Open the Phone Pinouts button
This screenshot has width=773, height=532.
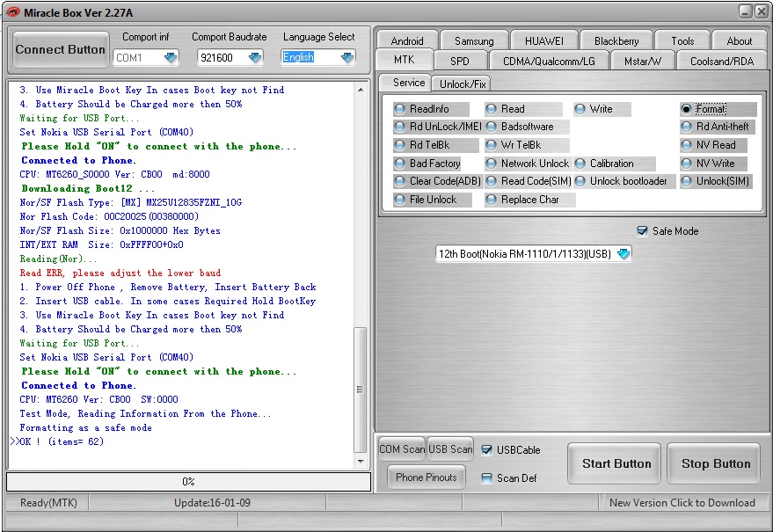click(426, 477)
